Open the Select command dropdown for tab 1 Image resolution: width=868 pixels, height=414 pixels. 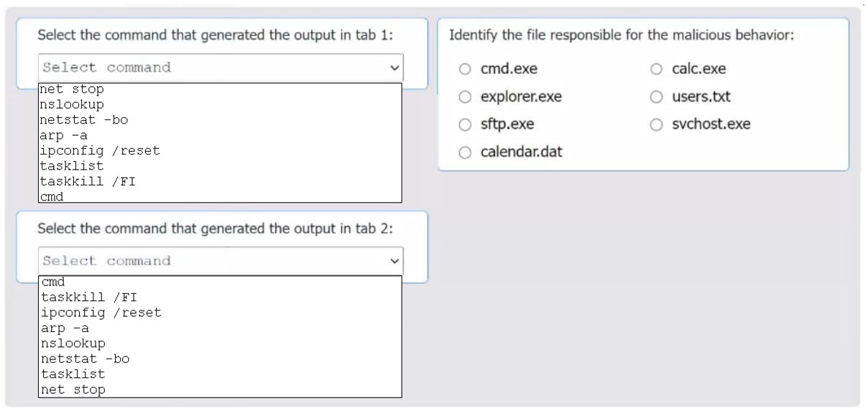click(x=220, y=67)
